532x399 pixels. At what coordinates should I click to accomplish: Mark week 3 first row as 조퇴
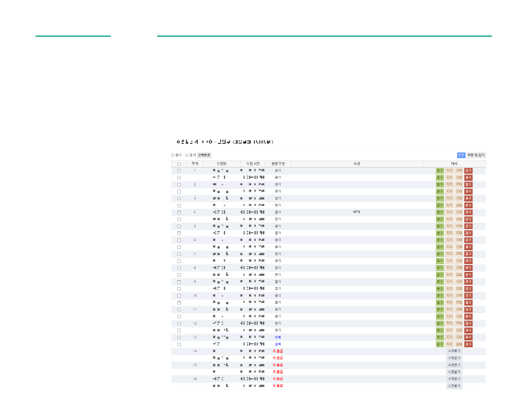point(459,199)
